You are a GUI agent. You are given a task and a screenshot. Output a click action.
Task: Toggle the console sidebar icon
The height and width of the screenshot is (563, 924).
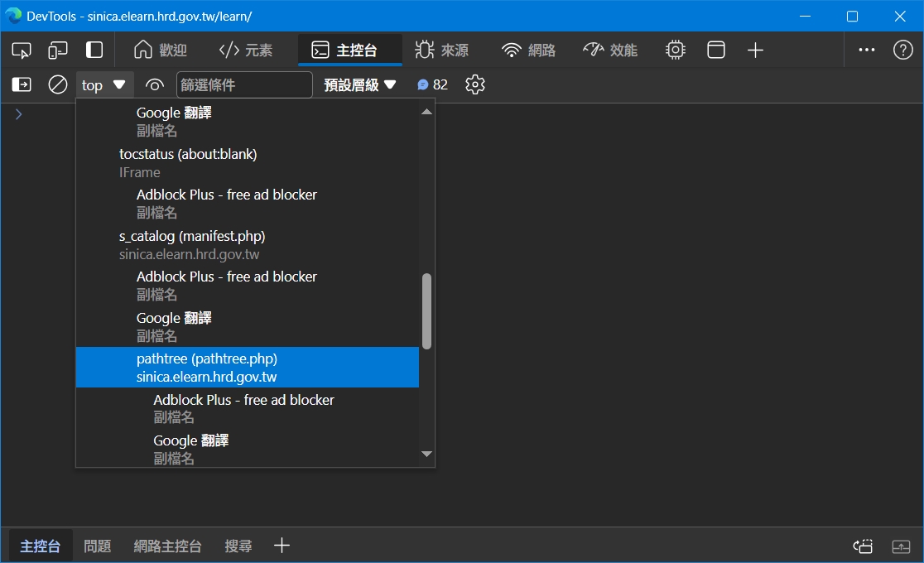(22, 85)
